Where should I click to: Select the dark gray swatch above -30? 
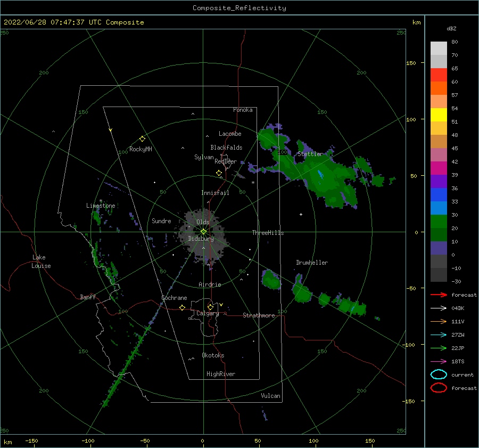439,275
